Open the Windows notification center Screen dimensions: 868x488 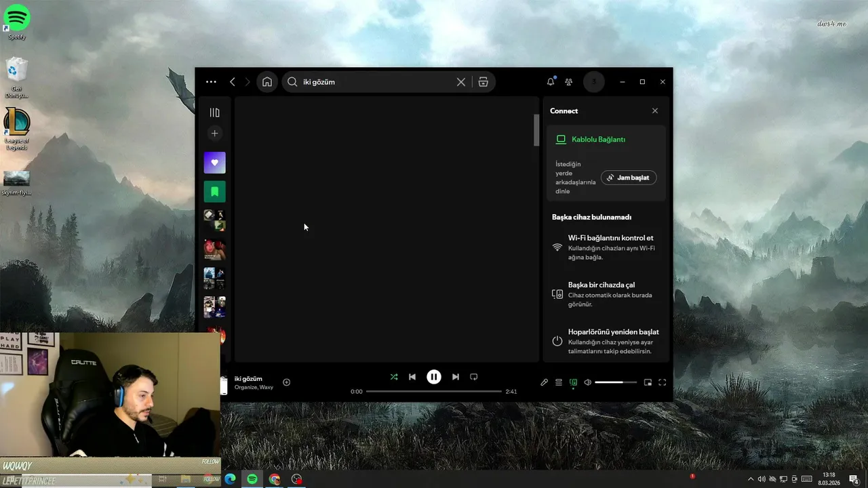click(x=854, y=479)
